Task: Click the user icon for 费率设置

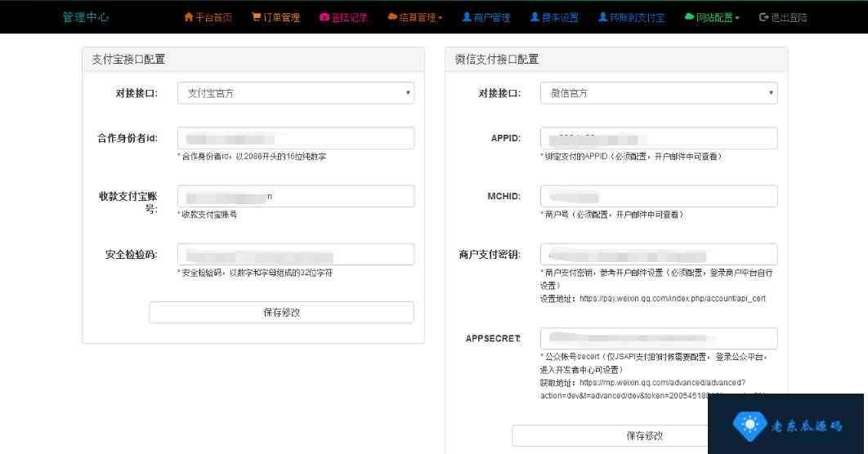Action: click(x=535, y=17)
